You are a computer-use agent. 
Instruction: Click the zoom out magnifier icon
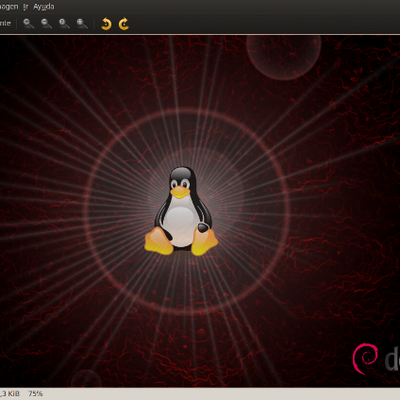46,24
